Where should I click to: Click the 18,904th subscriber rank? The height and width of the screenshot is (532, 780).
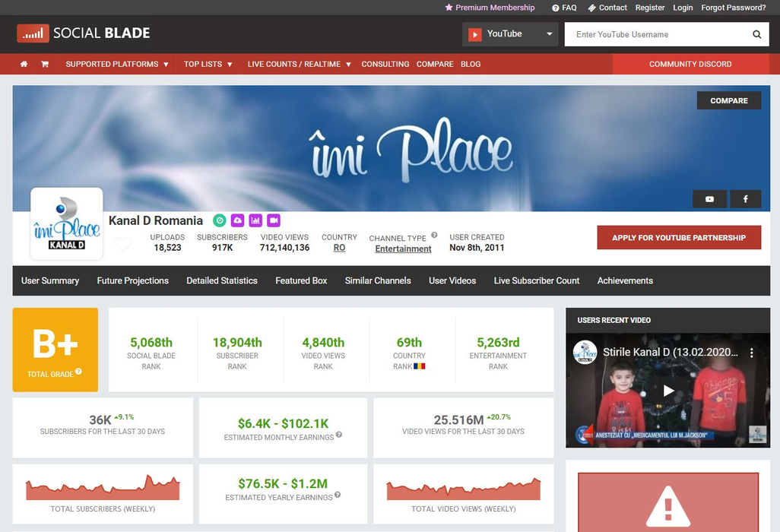(237, 343)
